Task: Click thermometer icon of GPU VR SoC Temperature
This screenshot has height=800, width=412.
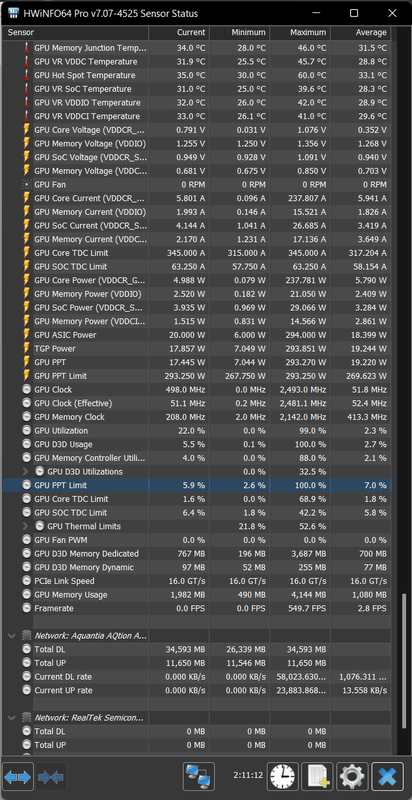Action: (x=27, y=89)
